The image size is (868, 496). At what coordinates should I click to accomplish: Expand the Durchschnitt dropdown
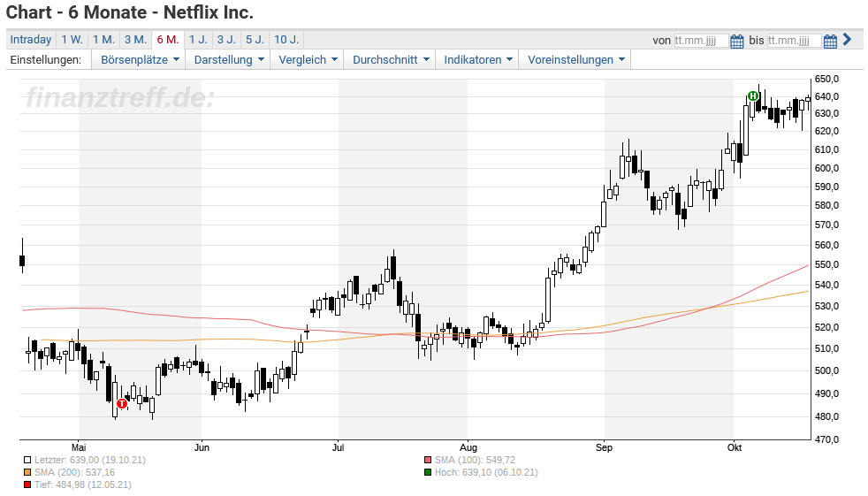pyautogui.click(x=391, y=60)
